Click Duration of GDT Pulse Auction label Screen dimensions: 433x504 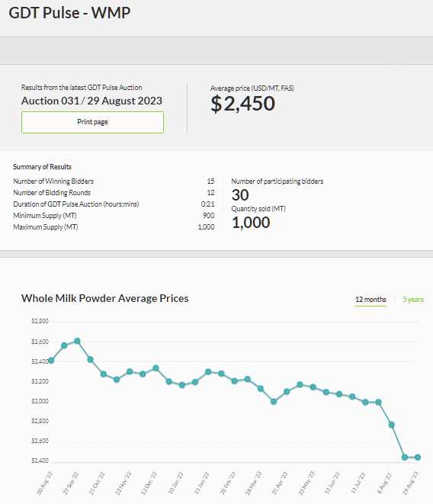[x=76, y=204]
